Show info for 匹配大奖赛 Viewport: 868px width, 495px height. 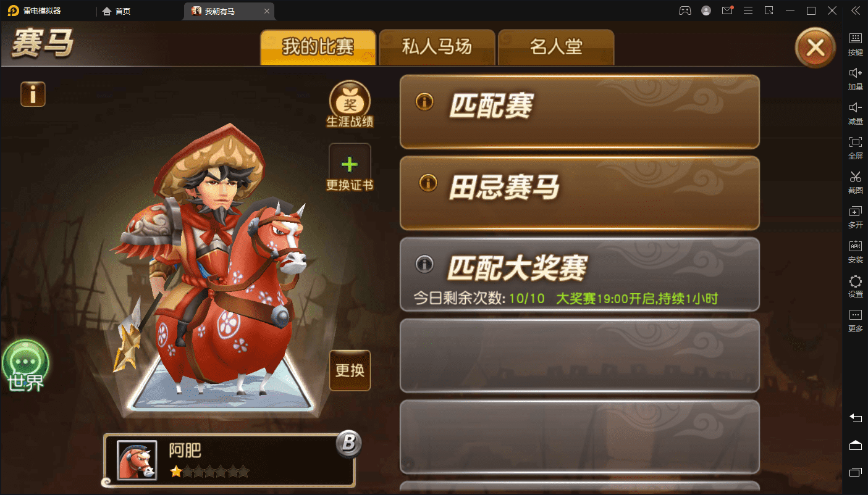pyautogui.click(x=424, y=264)
